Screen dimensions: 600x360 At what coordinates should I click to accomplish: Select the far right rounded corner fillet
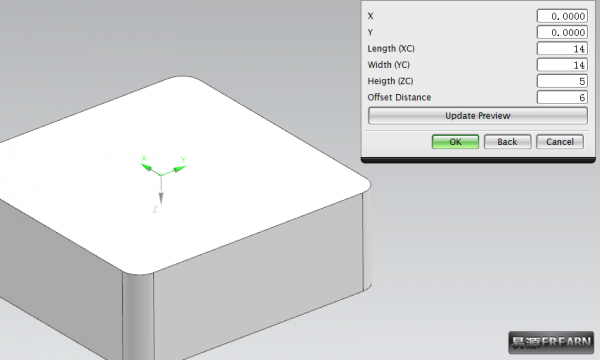click(367, 241)
